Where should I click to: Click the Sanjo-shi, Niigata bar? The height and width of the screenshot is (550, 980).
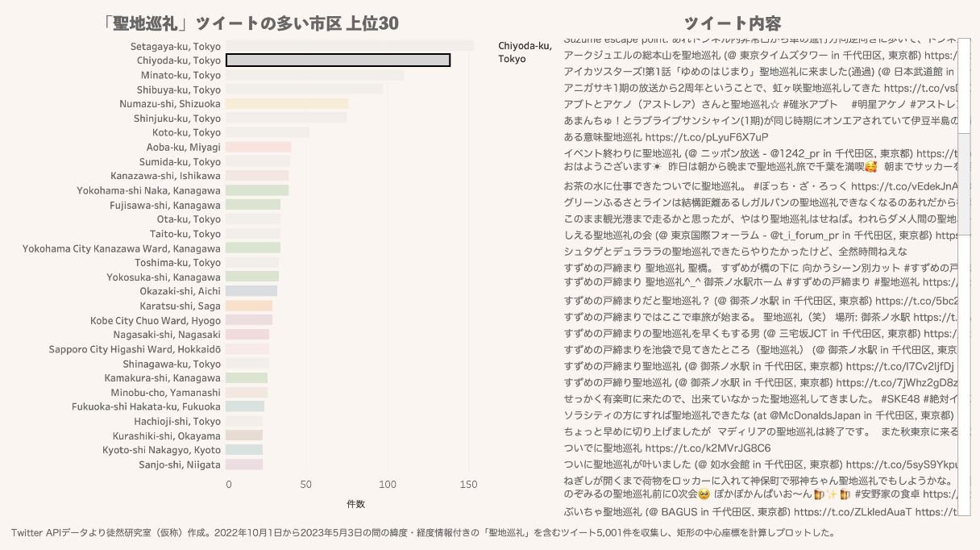click(x=244, y=465)
